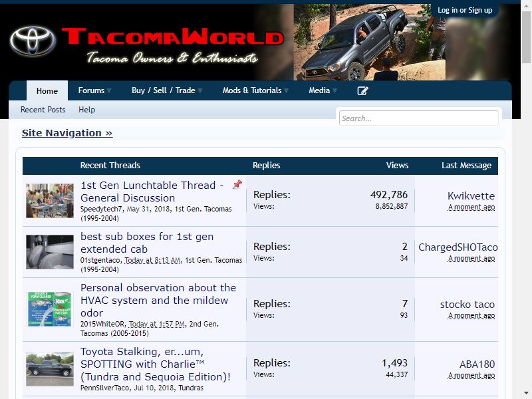Screen dimensions: 532x399
Task: Open Kwikvette's profile
Action: click(x=471, y=196)
